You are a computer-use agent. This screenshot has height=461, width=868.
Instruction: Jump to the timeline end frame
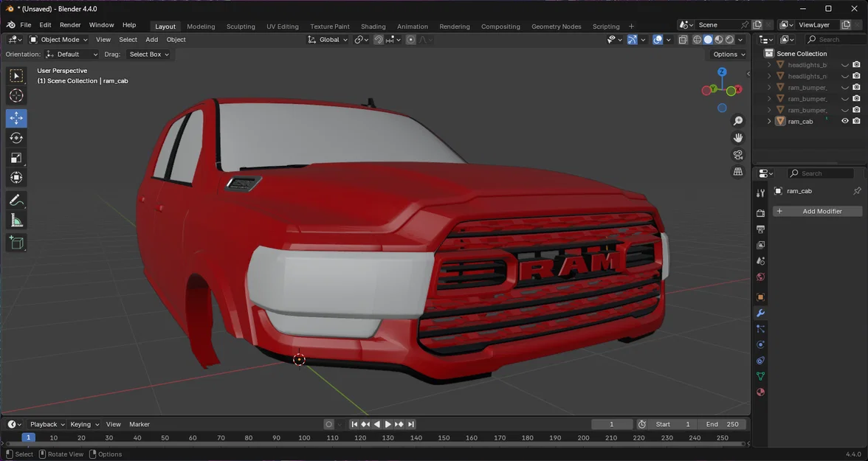click(x=410, y=424)
